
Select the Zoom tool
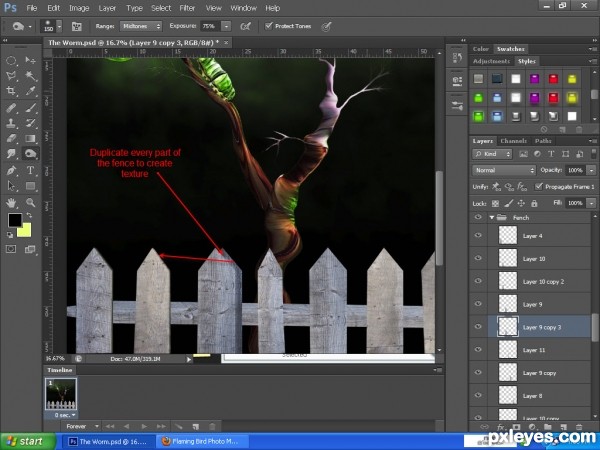click(x=30, y=202)
